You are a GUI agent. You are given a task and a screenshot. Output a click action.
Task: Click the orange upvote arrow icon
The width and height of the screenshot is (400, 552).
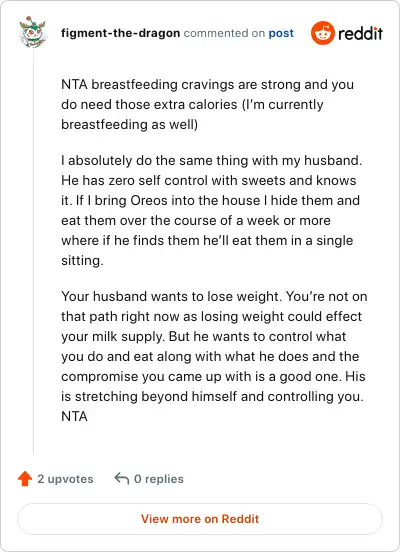(x=25, y=478)
